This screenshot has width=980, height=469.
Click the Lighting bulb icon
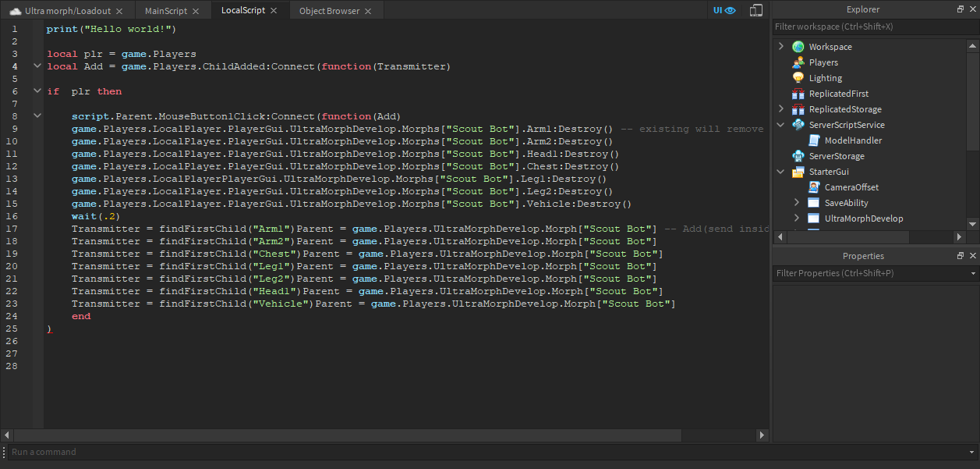(x=797, y=77)
